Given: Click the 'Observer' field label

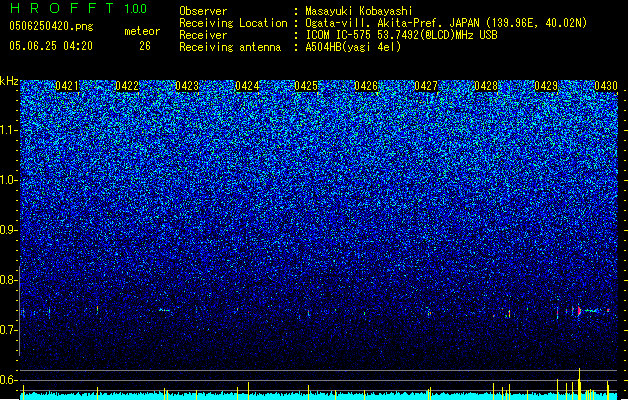Looking at the screenshot, I should pos(203,11).
